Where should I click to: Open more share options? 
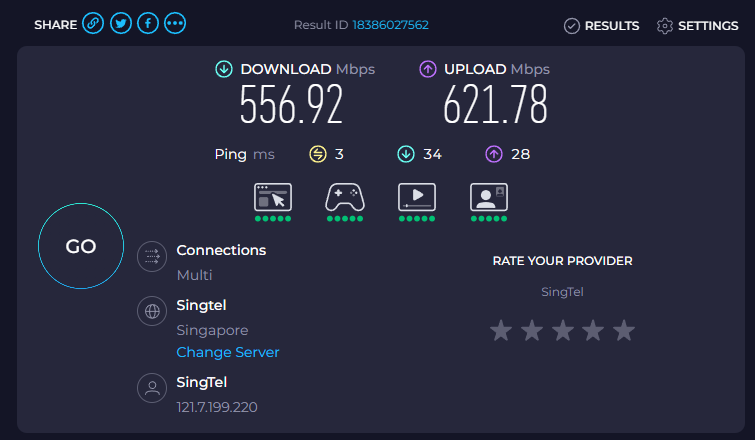[x=174, y=24]
